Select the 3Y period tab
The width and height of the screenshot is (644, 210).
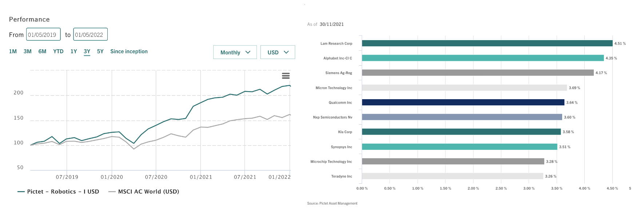click(87, 51)
